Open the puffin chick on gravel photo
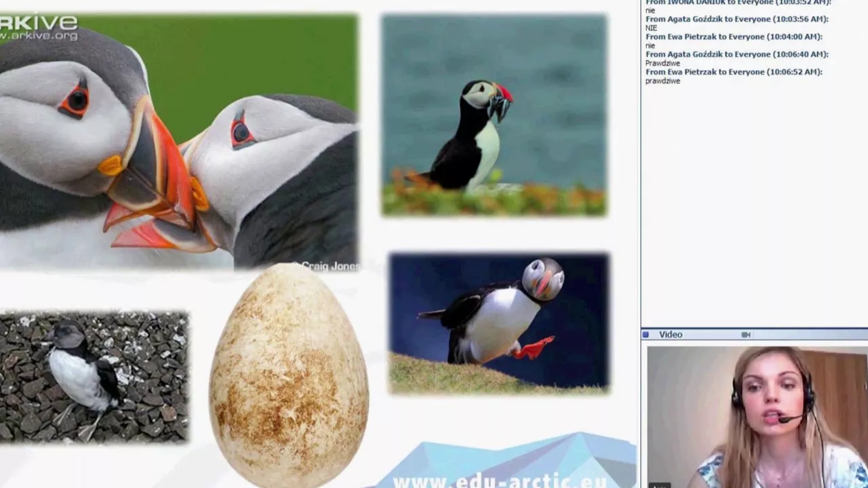This screenshot has height=488, width=868. click(x=94, y=377)
